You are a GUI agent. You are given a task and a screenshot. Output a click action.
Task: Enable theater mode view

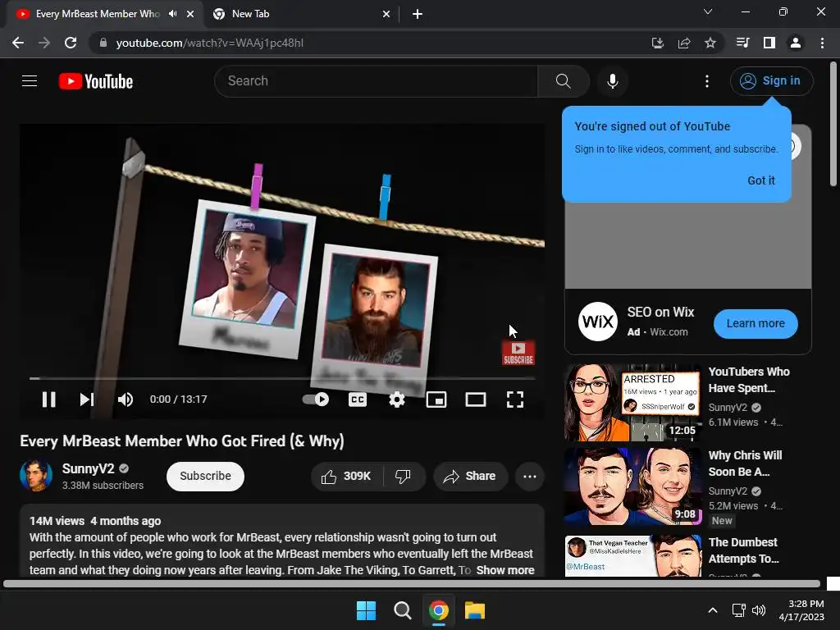[x=476, y=399]
